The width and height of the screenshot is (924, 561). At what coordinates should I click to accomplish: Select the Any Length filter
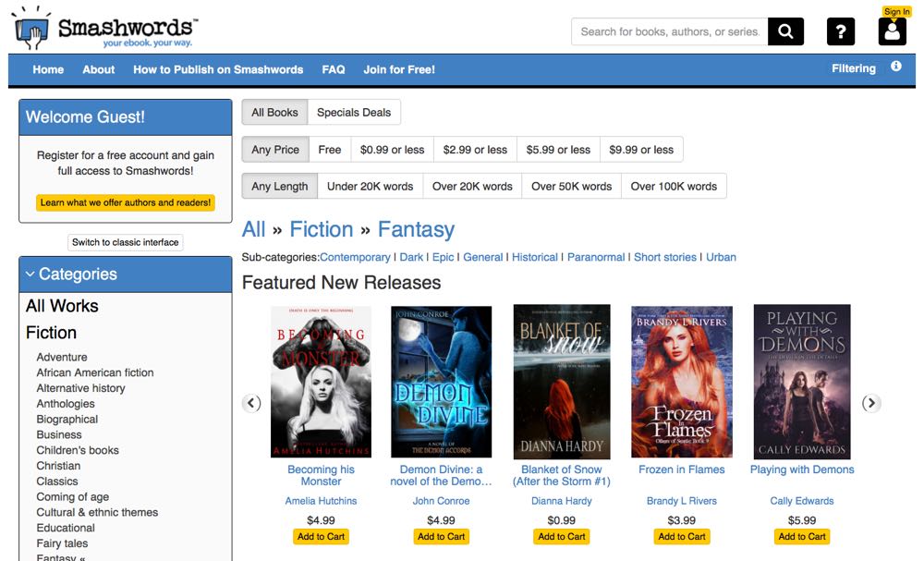[x=280, y=186]
